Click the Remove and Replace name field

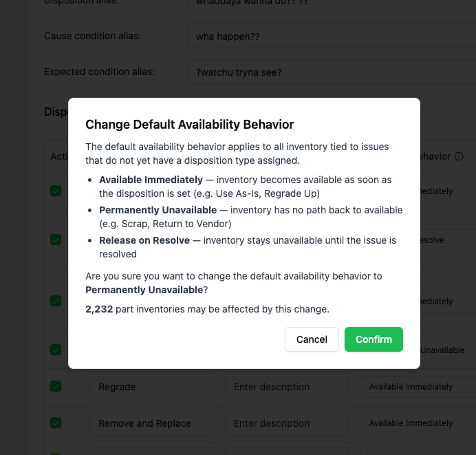(x=151, y=423)
